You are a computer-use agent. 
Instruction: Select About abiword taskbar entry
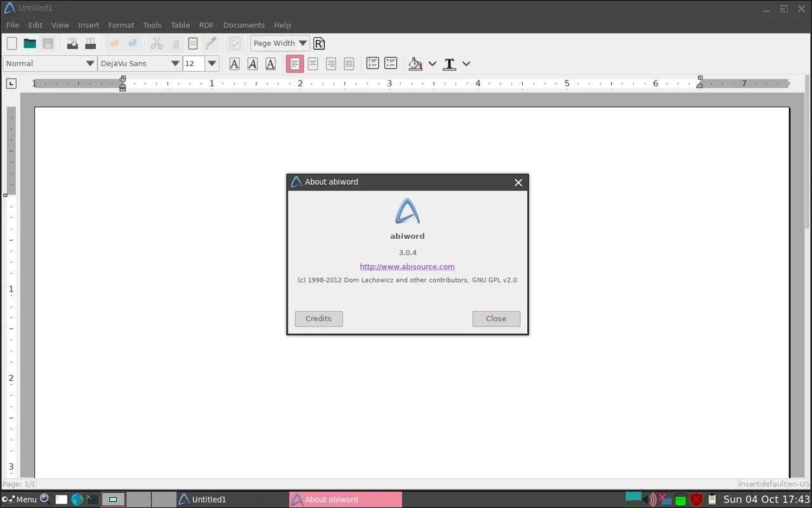(x=346, y=500)
